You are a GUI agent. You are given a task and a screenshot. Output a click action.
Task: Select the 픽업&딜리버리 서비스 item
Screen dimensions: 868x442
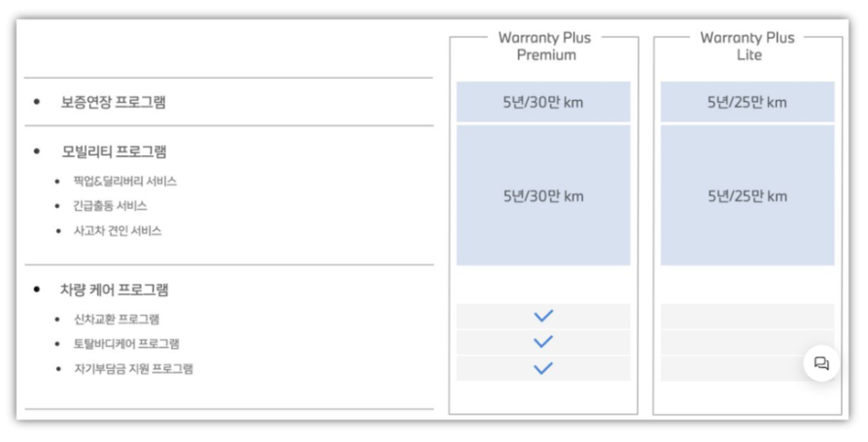[x=124, y=182]
